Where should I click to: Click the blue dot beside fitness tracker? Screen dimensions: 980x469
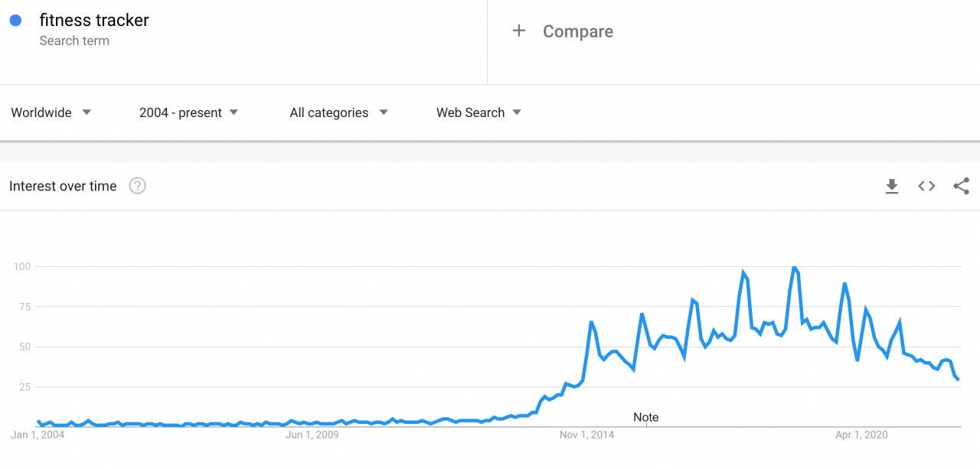point(15,21)
